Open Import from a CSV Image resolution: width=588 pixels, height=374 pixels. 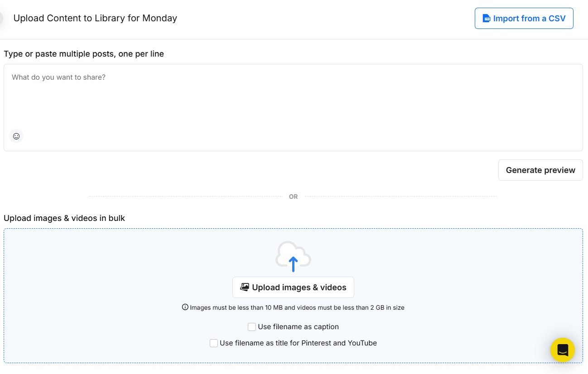(524, 18)
